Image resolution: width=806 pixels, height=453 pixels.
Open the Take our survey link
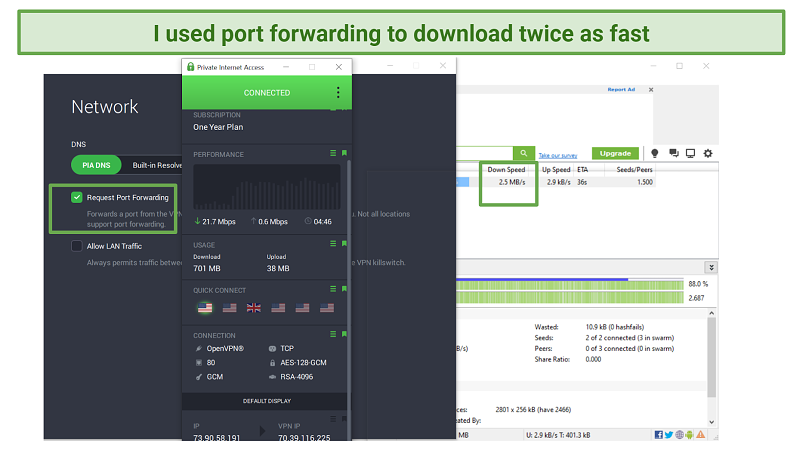click(x=558, y=155)
